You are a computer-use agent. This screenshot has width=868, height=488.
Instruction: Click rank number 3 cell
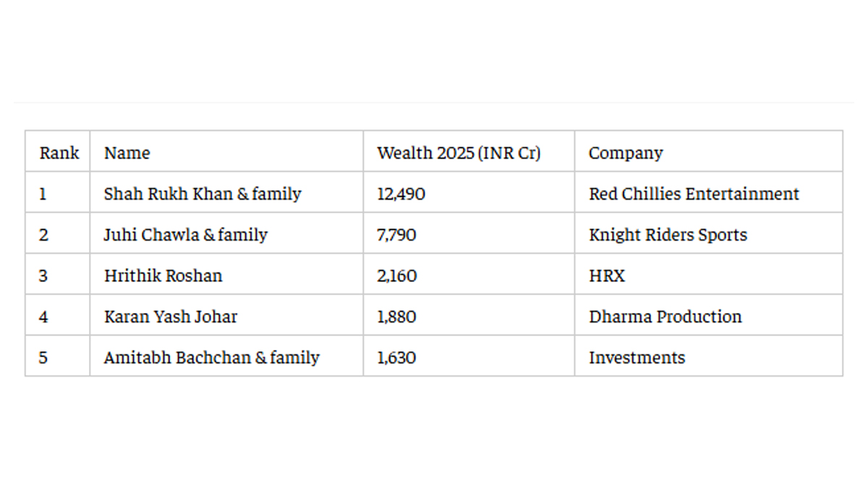pos(43,275)
